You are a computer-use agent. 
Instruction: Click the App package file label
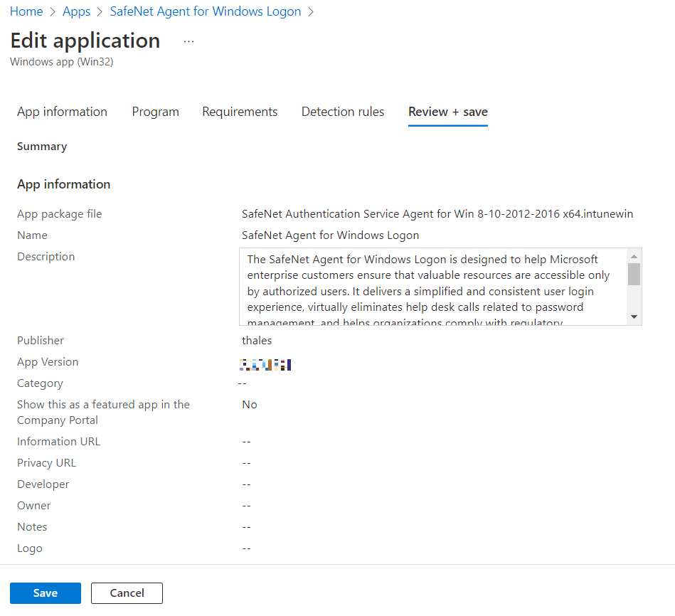click(60, 214)
